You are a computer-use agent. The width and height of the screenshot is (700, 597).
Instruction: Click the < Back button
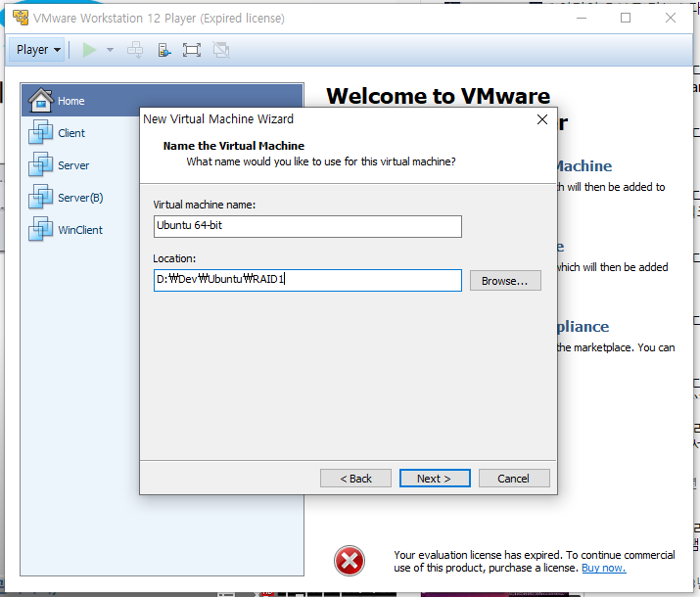355,479
